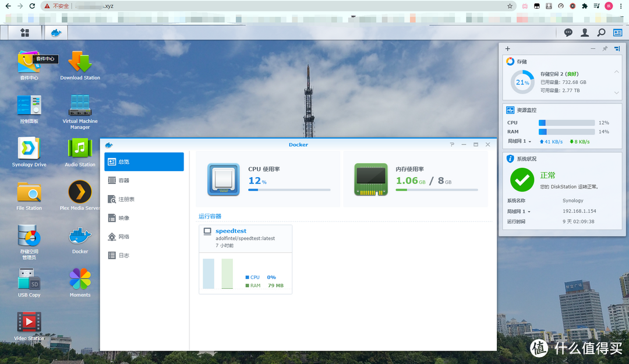The width and height of the screenshot is (629, 364).
Task: Expand the LAN 1 dropdown in system status
Action: point(518,211)
